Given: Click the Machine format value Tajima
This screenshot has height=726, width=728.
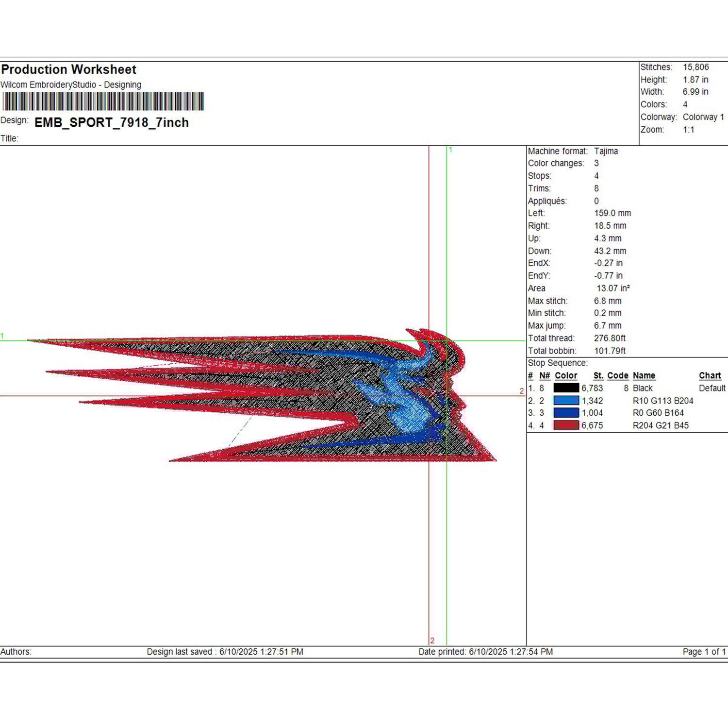Looking at the screenshot, I should [606, 151].
